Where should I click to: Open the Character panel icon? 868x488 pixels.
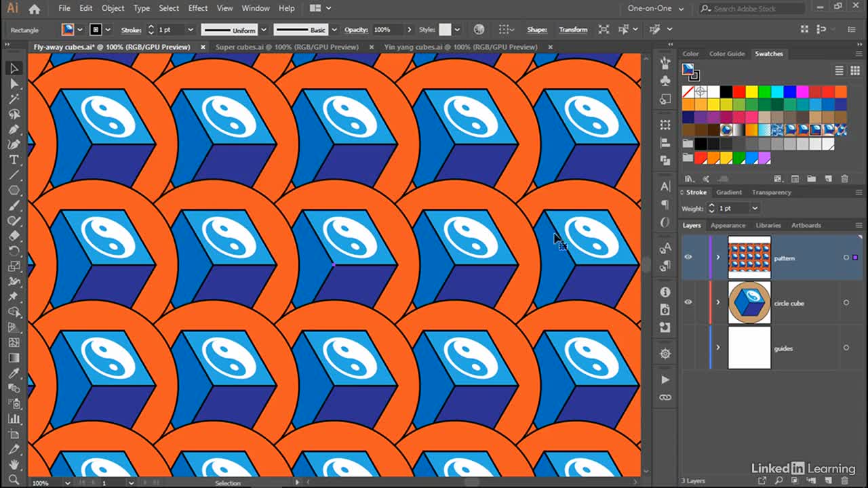tap(665, 186)
